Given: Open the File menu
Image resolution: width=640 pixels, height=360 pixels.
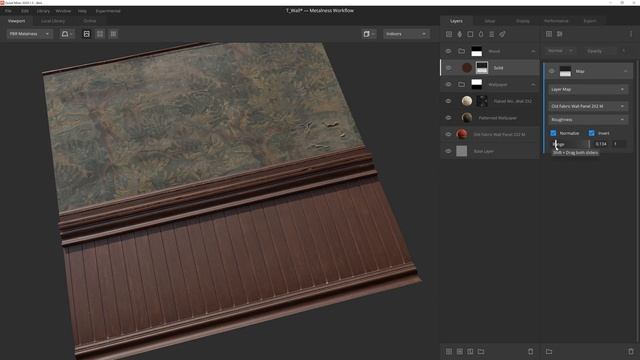Looking at the screenshot, I should point(8,11).
